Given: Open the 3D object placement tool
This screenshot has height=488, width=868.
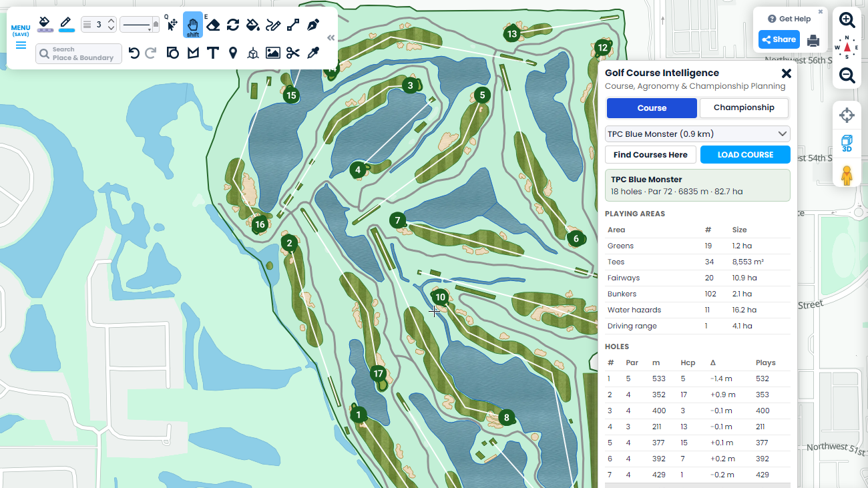Looking at the screenshot, I should click(253, 53).
